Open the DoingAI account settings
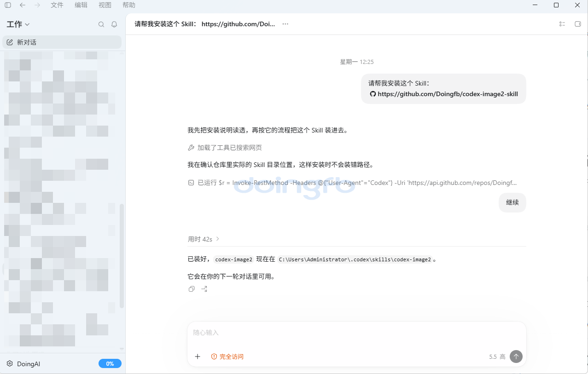The image size is (588, 374). [23, 364]
